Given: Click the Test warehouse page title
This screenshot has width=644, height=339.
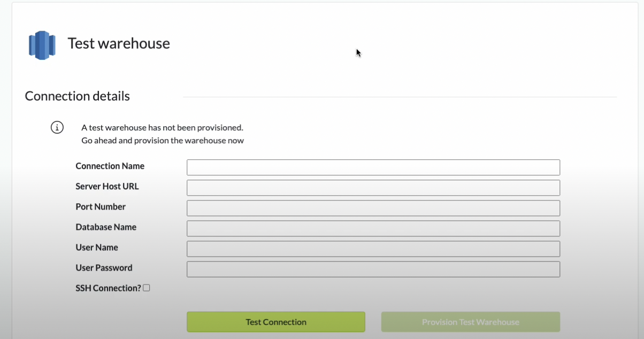Looking at the screenshot, I should (x=119, y=43).
